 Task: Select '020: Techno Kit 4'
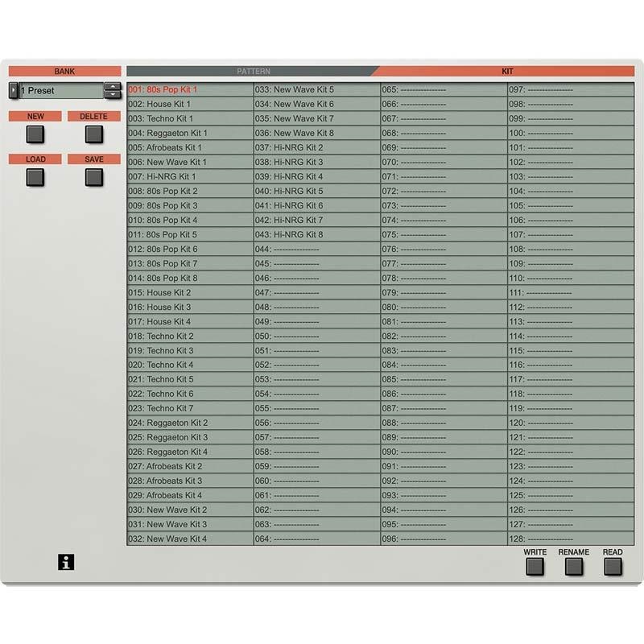190,365
